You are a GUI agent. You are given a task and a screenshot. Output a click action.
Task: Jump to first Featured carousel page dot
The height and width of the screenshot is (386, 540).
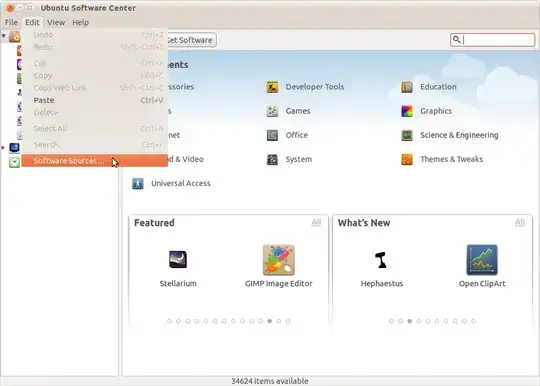coord(169,321)
